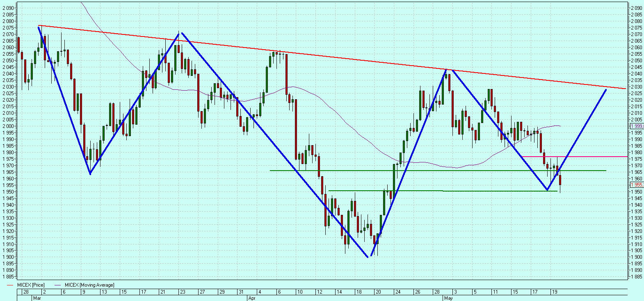Select the pink horizontal level line near 1 975
Image resolution: width=644 pixels, height=301 pixels.
pyautogui.click(x=574, y=157)
